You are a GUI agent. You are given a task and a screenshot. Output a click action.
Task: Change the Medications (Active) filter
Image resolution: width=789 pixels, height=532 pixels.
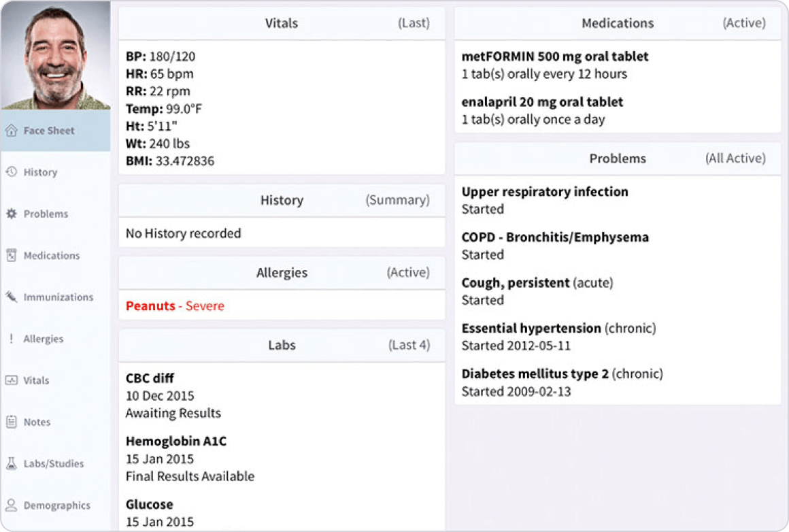(743, 23)
